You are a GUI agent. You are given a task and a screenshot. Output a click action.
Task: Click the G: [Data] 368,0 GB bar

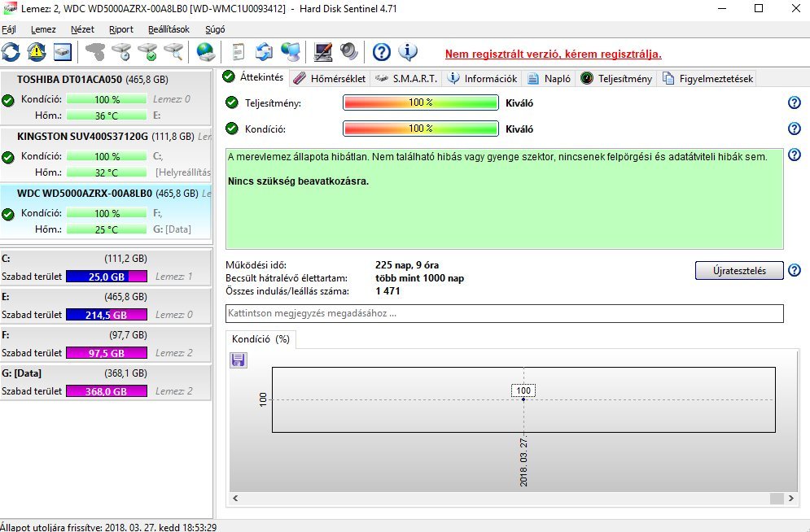coord(107,391)
